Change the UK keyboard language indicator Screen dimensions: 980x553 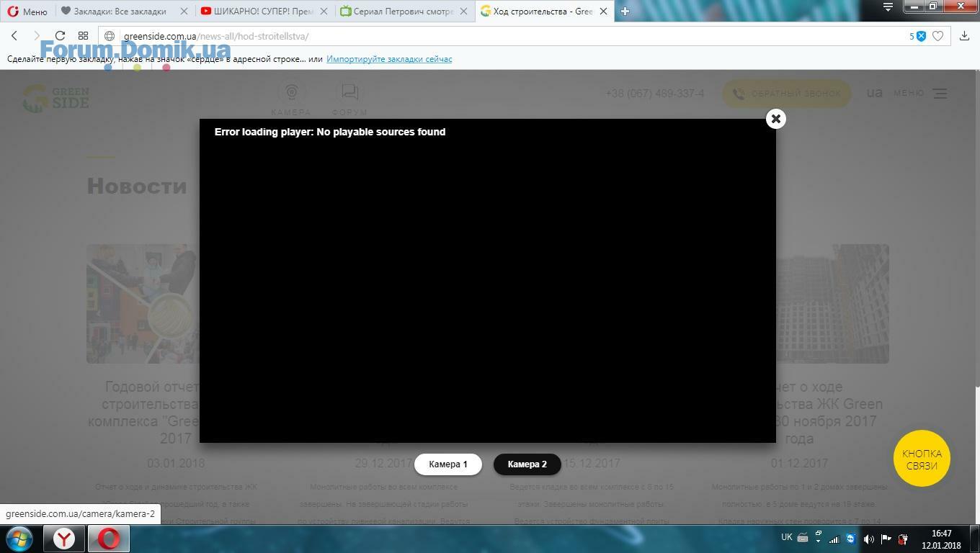(787, 537)
